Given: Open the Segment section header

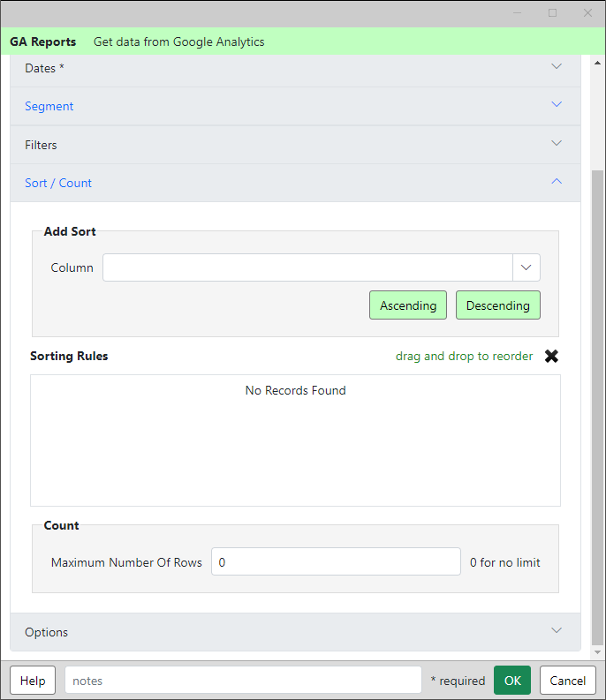Looking at the screenshot, I should [x=295, y=106].
